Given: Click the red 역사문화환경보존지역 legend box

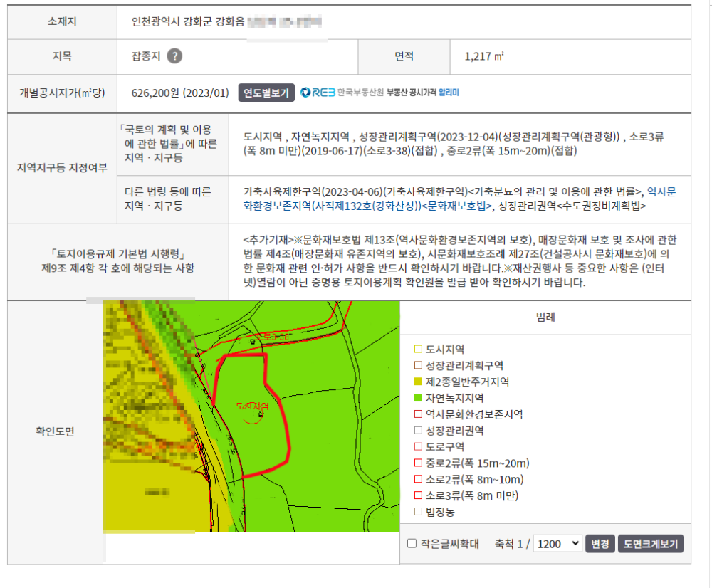Looking at the screenshot, I should (418, 414).
